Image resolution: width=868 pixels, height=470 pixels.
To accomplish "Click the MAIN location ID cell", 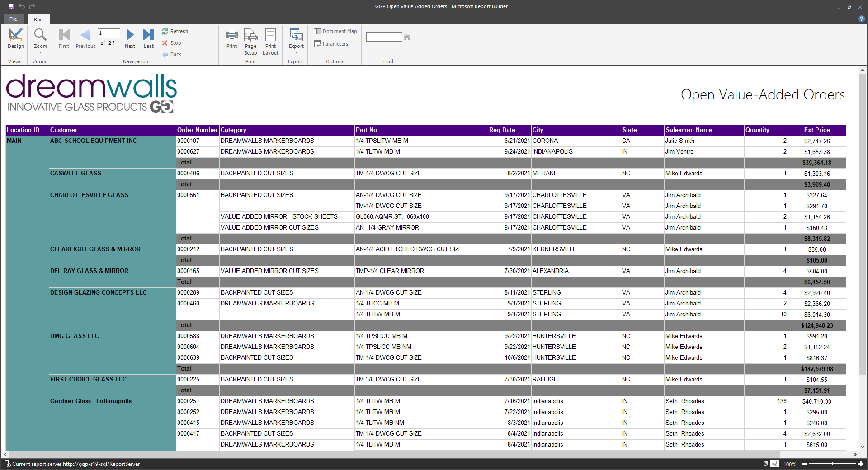I will coord(27,293).
